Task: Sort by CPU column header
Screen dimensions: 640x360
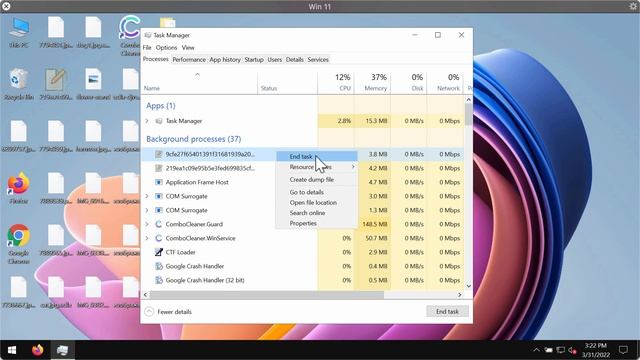Action: click(x=336, y=83)
